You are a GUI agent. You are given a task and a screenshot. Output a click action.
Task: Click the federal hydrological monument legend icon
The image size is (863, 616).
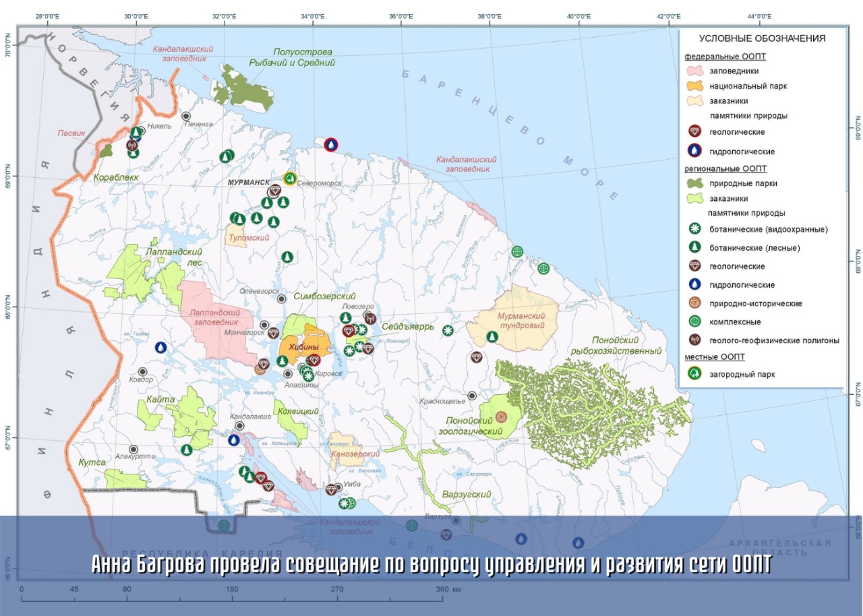point(695,152)
